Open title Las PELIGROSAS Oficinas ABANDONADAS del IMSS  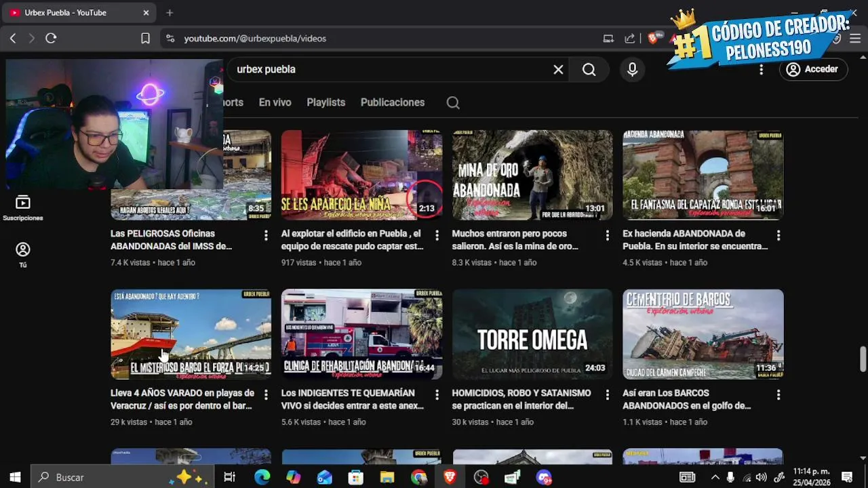(172, 240)
